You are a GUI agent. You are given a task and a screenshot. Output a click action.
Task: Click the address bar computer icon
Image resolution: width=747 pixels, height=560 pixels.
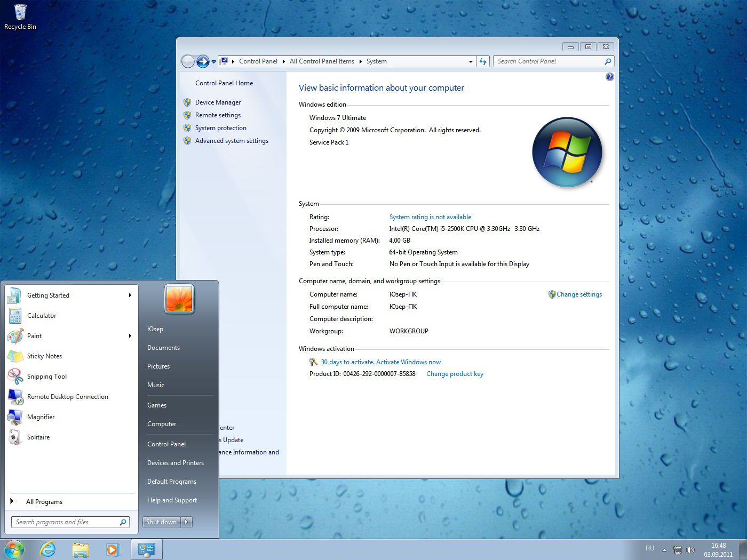[224, 61]
